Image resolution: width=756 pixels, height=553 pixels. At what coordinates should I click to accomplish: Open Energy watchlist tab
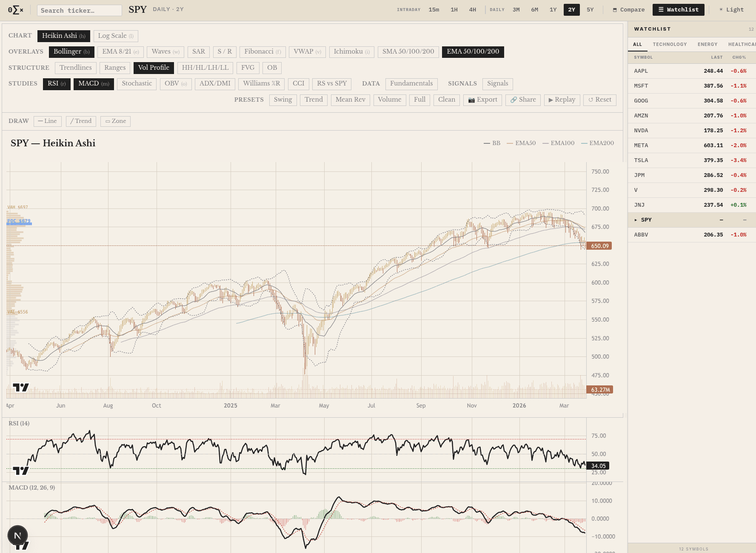(x=708, y=44)
